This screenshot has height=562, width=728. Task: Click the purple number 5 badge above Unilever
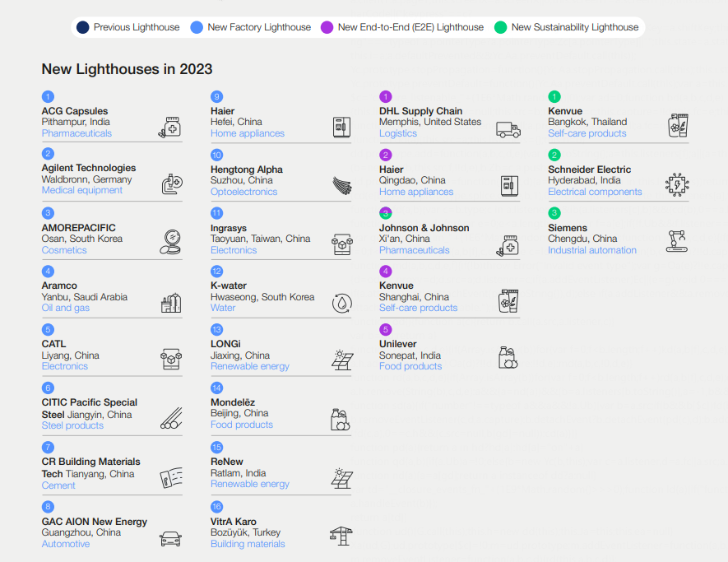point(385,330)
